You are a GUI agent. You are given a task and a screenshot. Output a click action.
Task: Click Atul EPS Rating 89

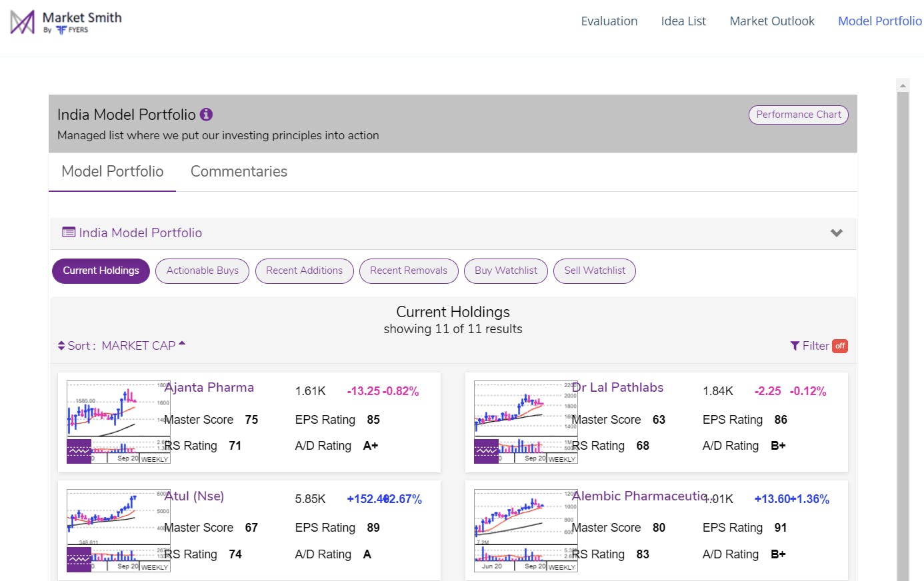pos(373,528)
